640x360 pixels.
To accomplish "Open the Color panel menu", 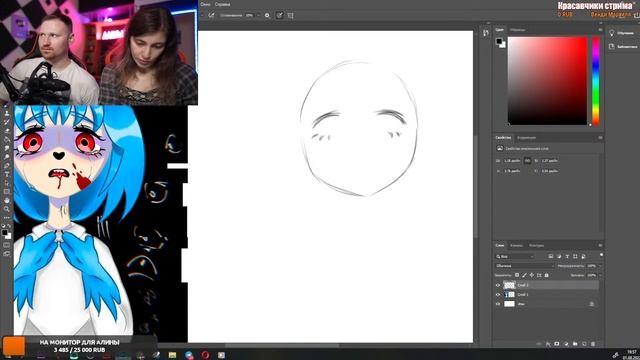I will pos(600,30).
